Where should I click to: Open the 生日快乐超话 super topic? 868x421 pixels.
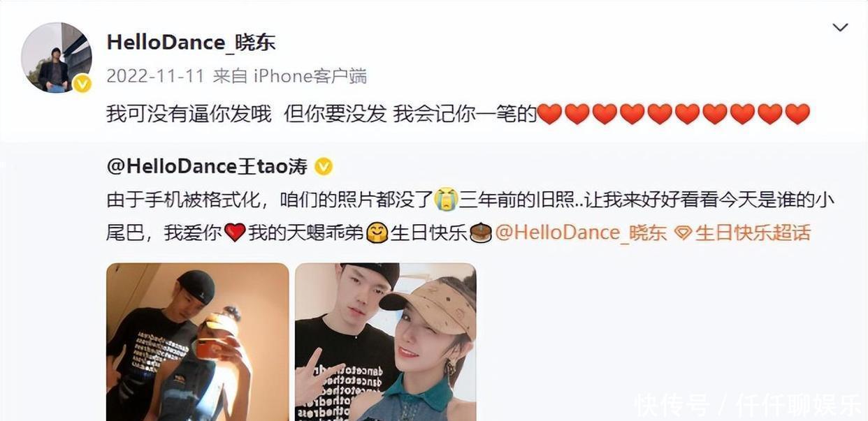tap(753, 232)
